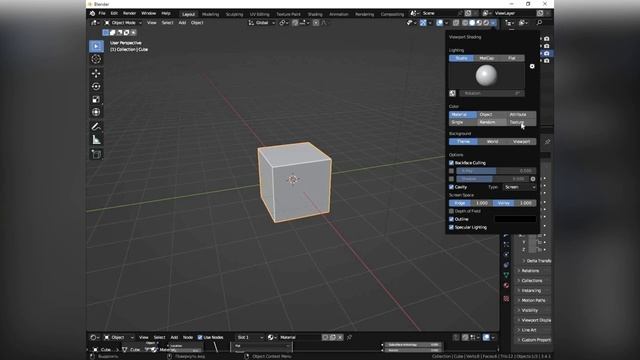Set color type to Random
Screen dimensions: 640x360
(492, 122)
